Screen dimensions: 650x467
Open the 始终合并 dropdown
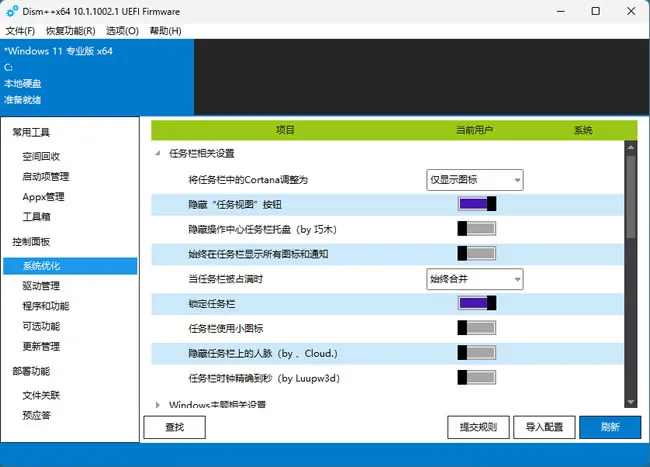pyautogui.click(x=475, y=279)
